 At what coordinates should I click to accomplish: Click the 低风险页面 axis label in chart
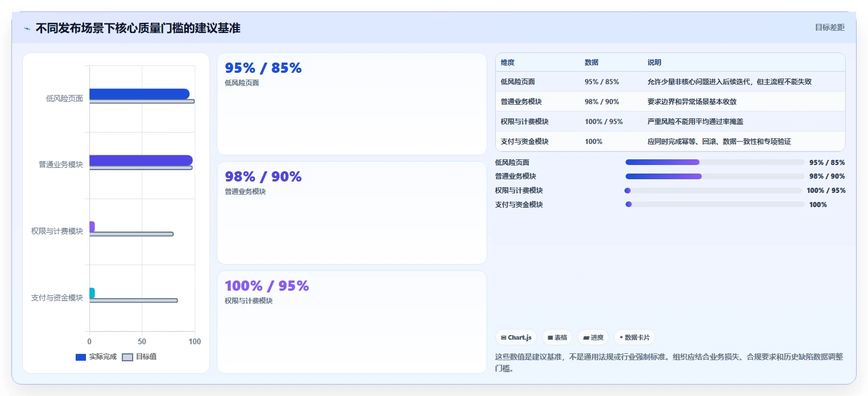point(64,98)
